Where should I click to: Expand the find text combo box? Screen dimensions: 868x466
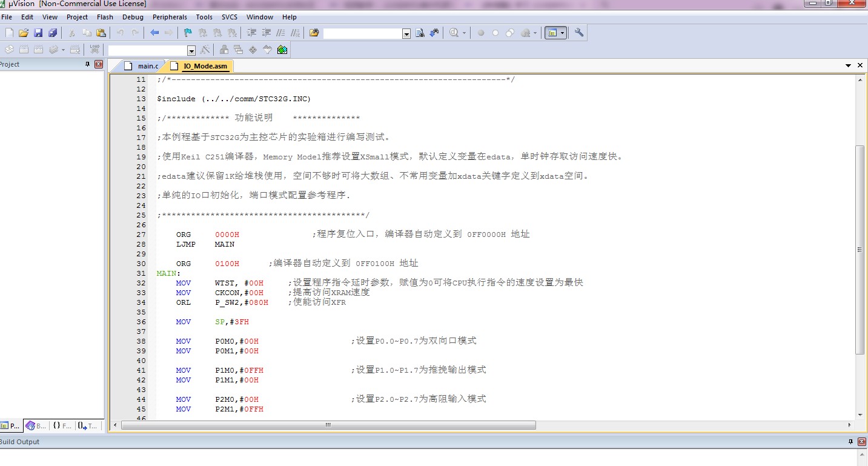tap(406, 33)
